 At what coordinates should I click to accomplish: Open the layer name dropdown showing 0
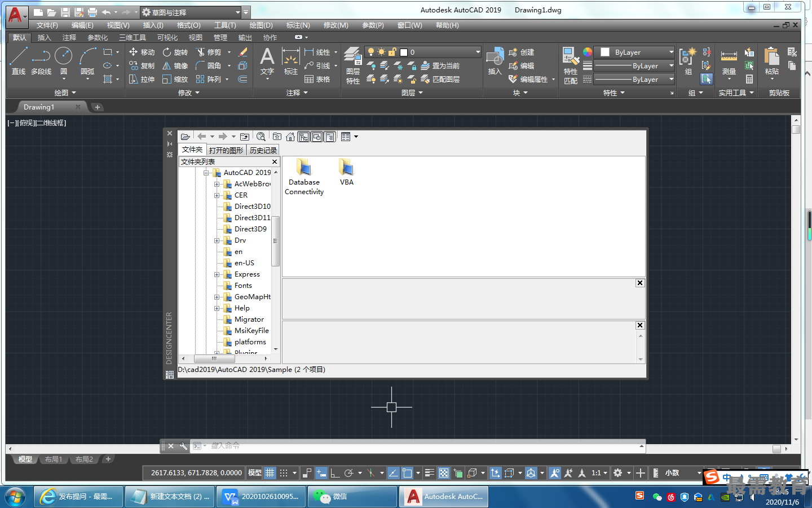coord(423,52)
